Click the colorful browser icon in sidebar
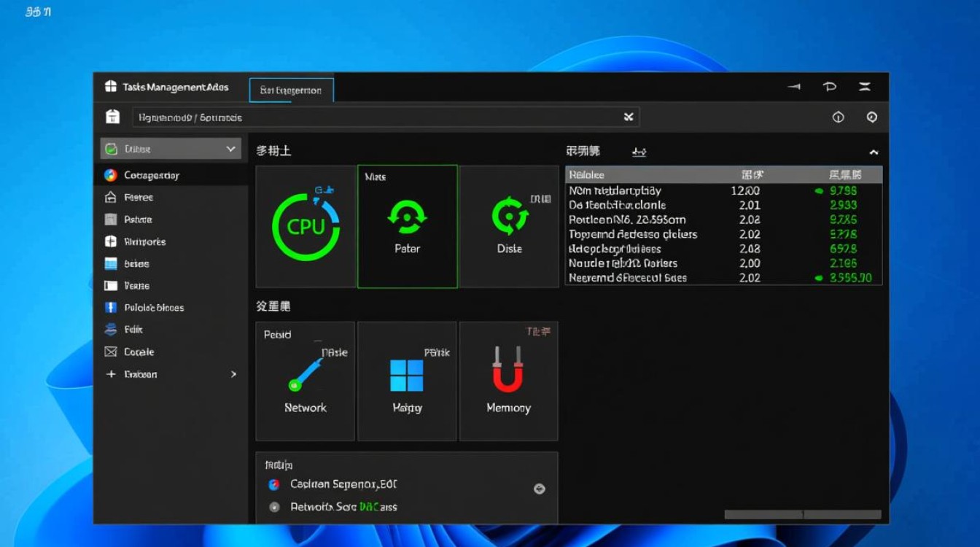The width and height of the screenshot is (980, 547). coord(111,175)
